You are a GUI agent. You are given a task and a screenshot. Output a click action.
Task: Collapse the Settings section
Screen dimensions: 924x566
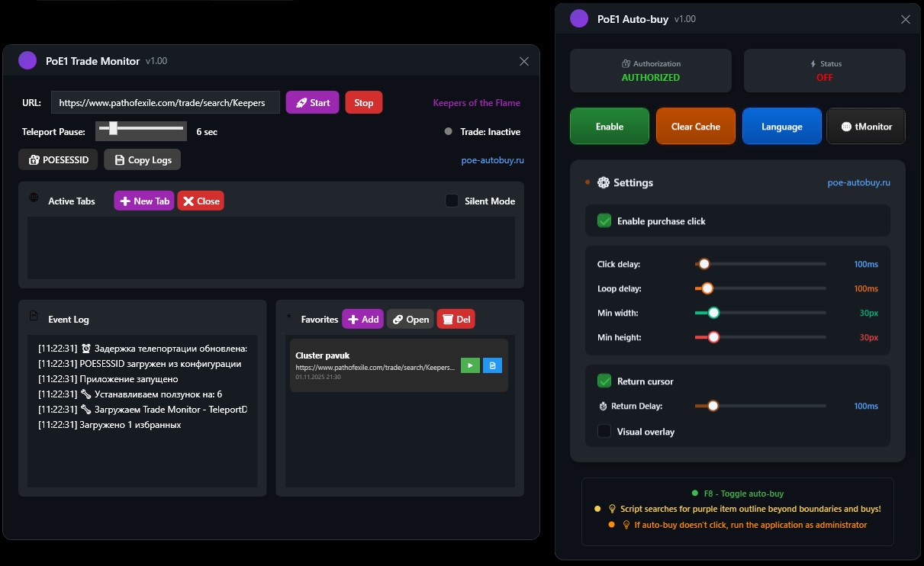(x=587, y=182)
